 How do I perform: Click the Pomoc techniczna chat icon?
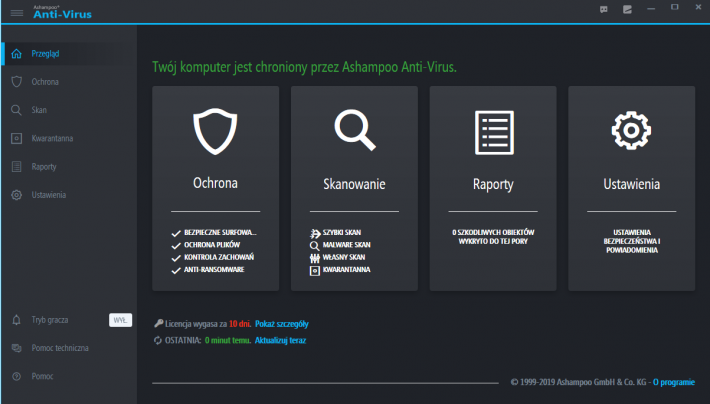point(16,348)
